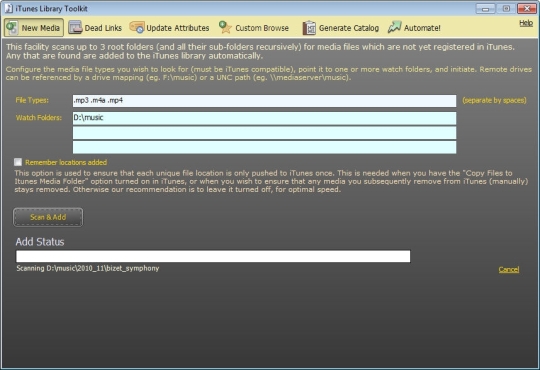Click the first Watch Folders field D:\music
The height and width of the screenshot is (370, 540).
pos(264,118)
